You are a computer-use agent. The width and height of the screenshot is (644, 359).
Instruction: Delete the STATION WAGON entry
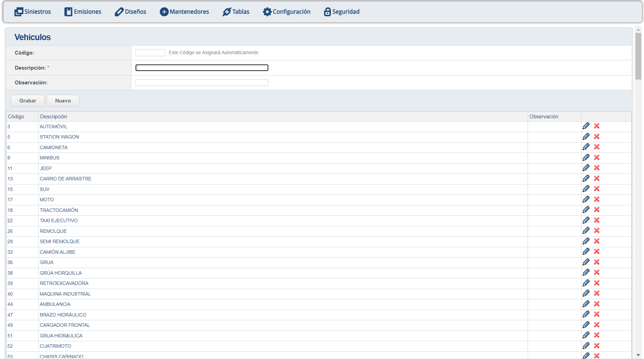tap(597, 136)
